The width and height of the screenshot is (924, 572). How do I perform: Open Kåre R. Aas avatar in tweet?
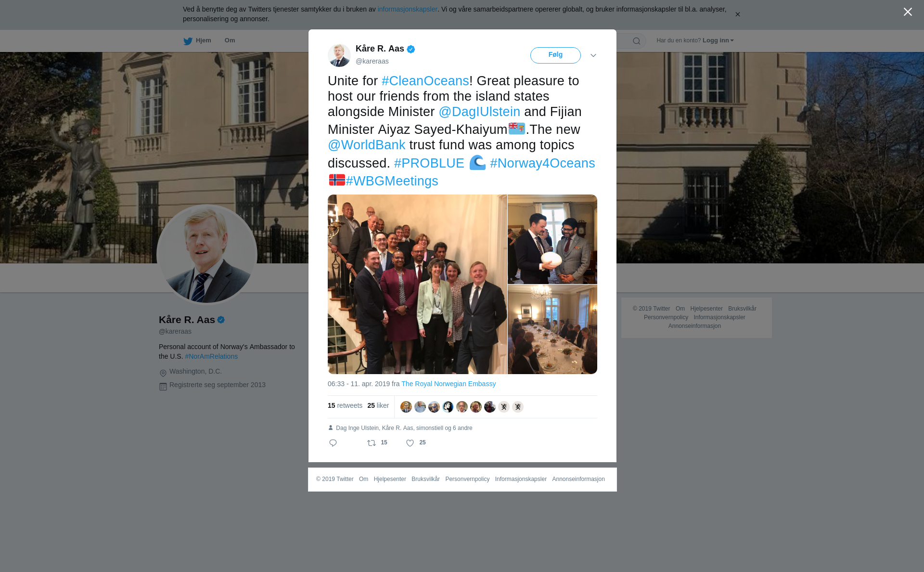coord(339,55)
